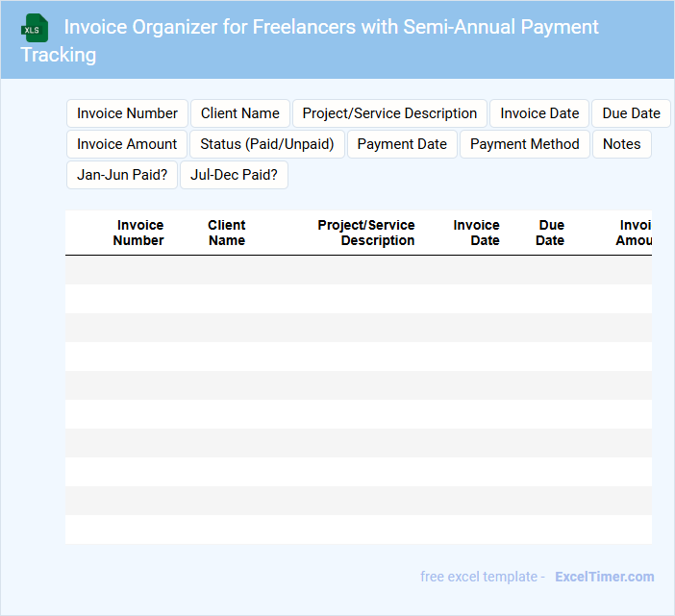
Task: Select the Invoice Number tag
Action: pyautogui.click(x=127, y=113)
